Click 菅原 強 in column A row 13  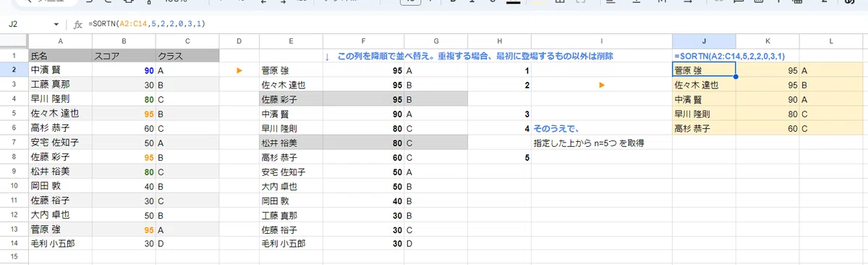click(60, 230)
